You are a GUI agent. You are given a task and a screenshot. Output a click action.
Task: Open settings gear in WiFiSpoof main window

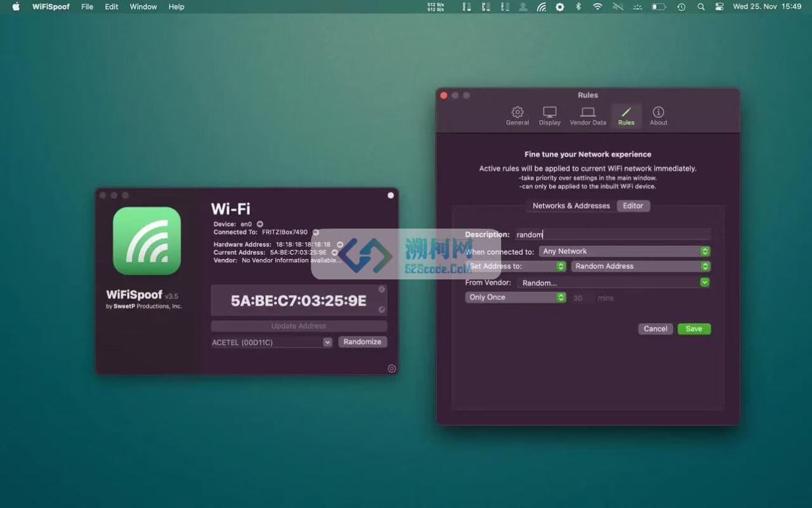[391, 368]
